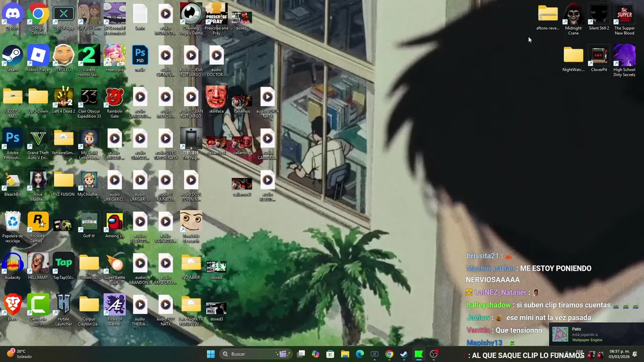Image resolution: width=644 pixels, height=362 pixels.
Task: Select the Camtasia 2019 icon
Action: [x=38, y=311]
